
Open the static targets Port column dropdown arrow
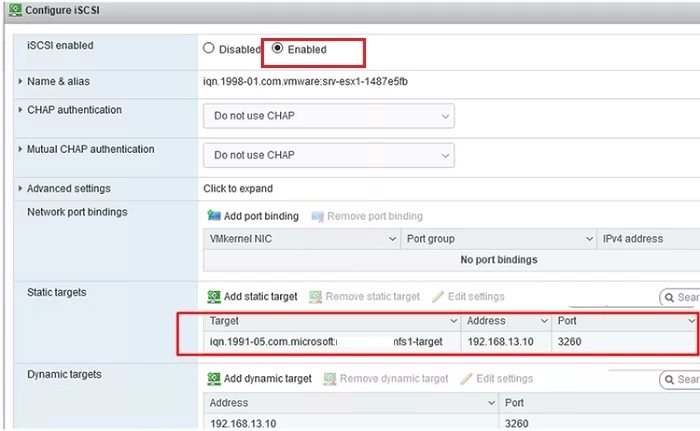coord(692,321)
